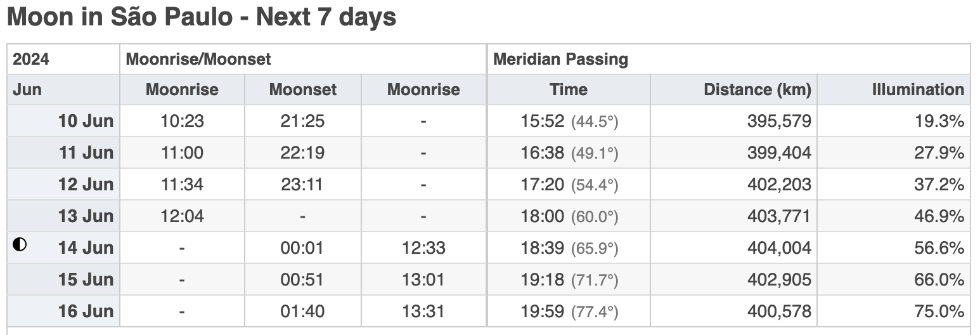Click the 10:23 moonrise time

coord(182,121)
